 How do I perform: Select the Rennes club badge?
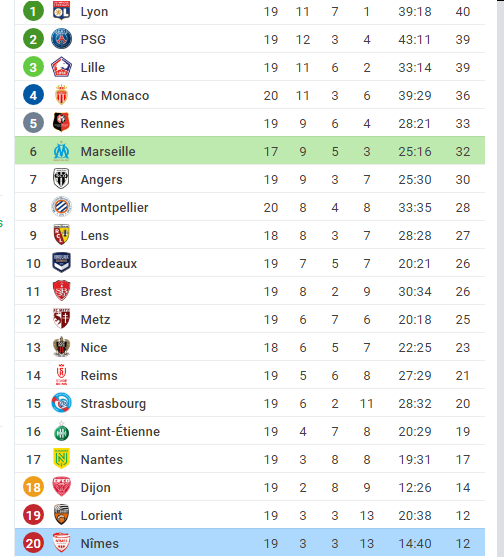[x=61, y=123]
